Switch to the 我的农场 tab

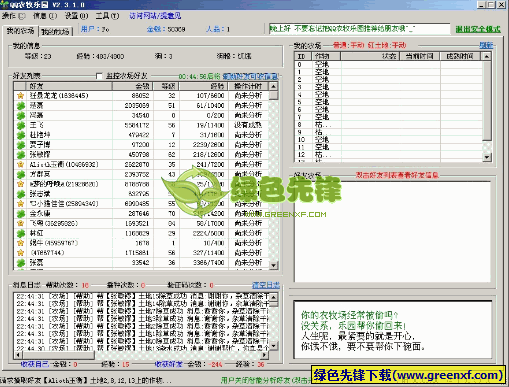click(x=20, y=31)
